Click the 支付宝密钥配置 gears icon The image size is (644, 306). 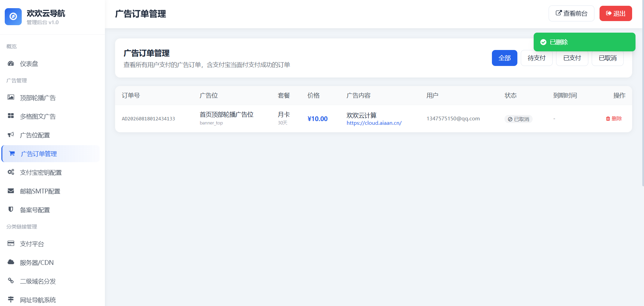(11, 172)
